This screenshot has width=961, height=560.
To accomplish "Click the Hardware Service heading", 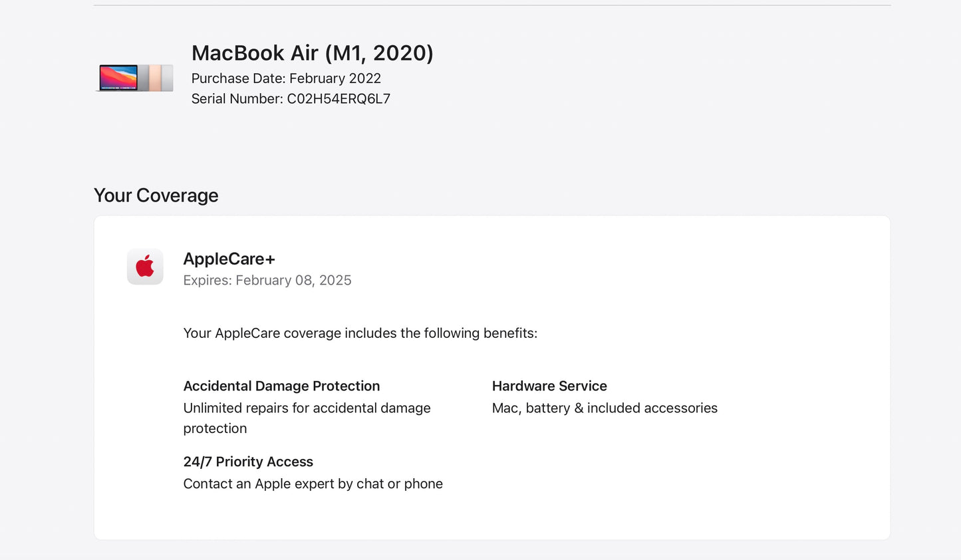I will pos(549,386).
